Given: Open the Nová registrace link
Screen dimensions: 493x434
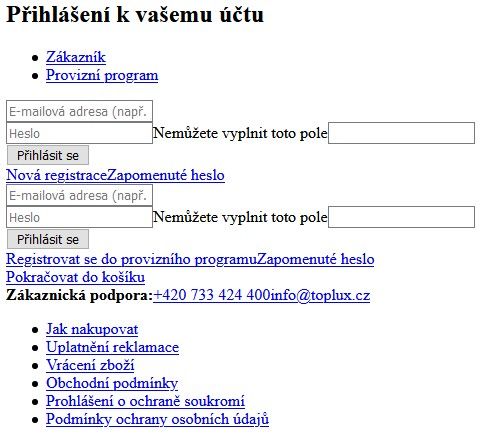Looking at the screenshot, I should click(x=56, y=175).
